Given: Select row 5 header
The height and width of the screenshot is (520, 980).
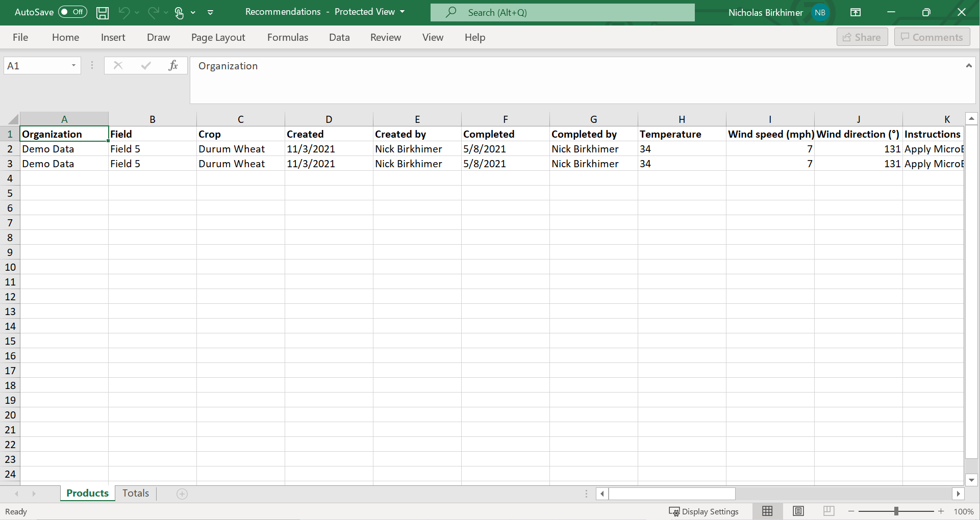Looking at the screenshot, I should click(x=10, y=193).
